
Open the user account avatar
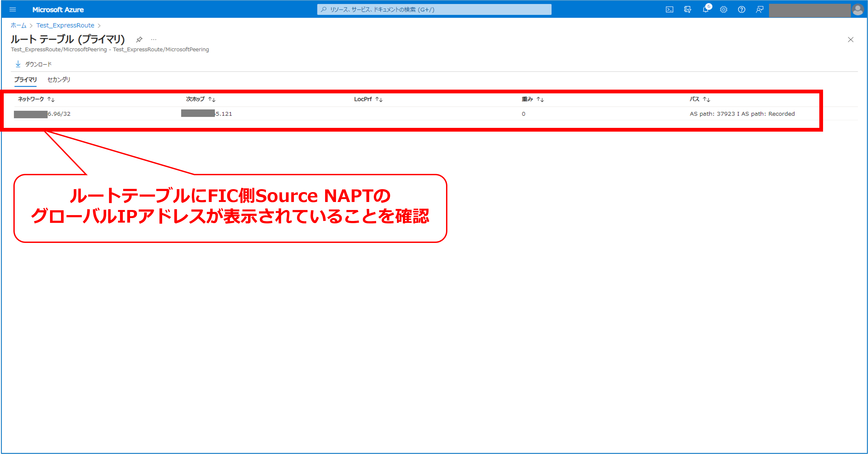pyautogui.click(x=858, y=10)
